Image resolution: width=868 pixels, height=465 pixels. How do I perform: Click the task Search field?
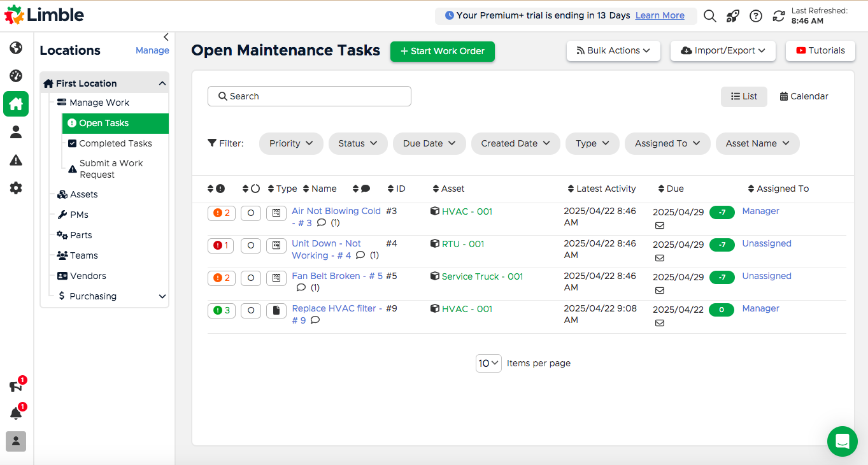tap(309, 96)
